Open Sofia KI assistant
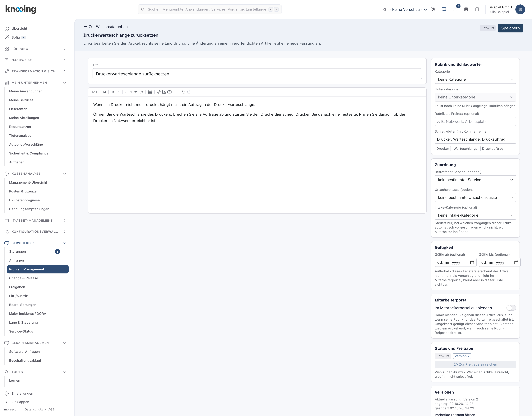The height and width of the screenshot is (416, 532). (16, 37)
